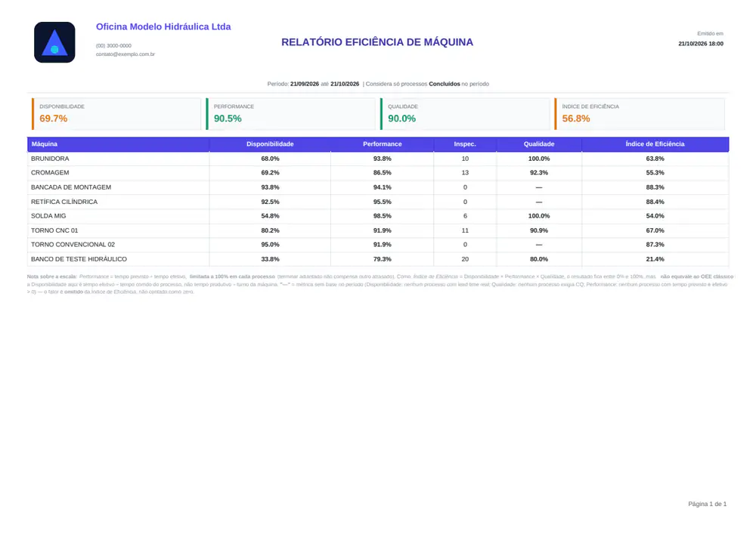Viewport: 756px width, 534px height.
Task: Click BRUNIDORA availability value 68.0%
Action: pyautogui.click(x=270, y=159)
